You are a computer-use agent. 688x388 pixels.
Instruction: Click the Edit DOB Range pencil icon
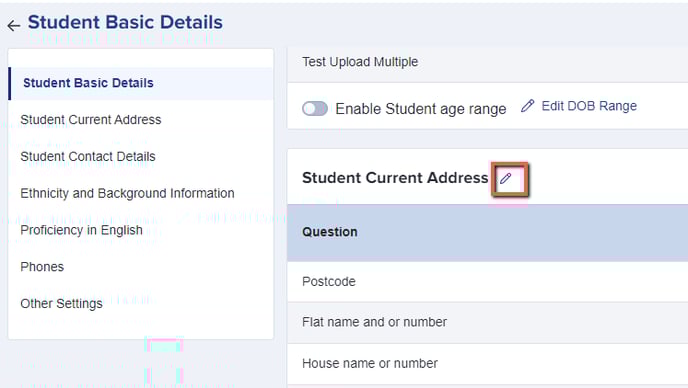[527, 106]
